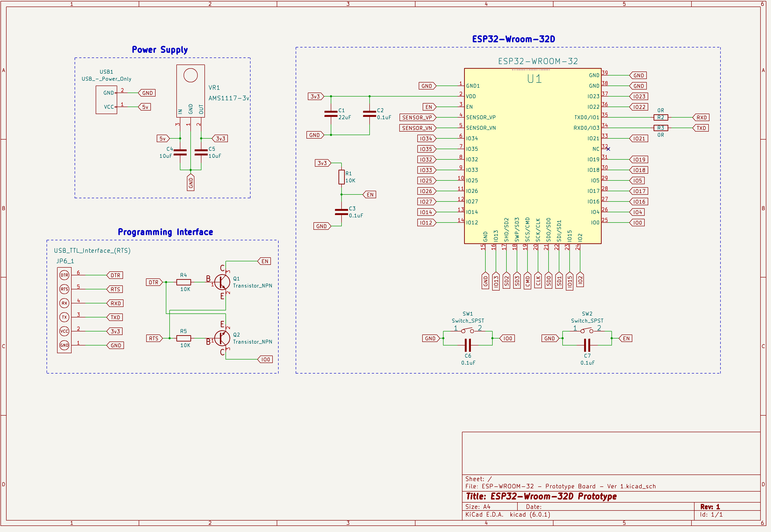
Task: Select the C5 10uF capacitor symbol
Action: click(x=201, y=152)
